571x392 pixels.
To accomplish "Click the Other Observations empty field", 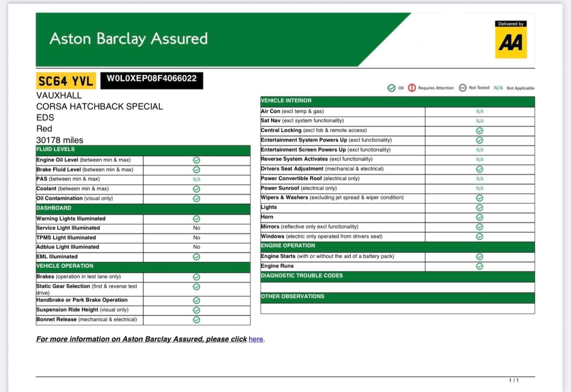I will pyautogui.click(x=397, y=308).
